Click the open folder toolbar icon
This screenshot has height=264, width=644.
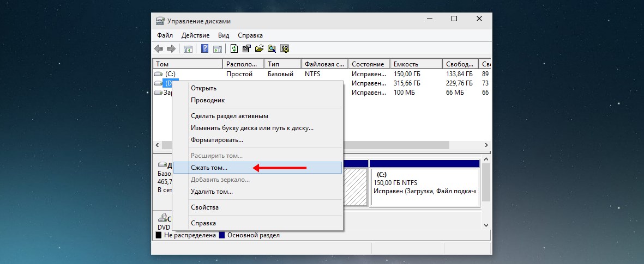259,48
